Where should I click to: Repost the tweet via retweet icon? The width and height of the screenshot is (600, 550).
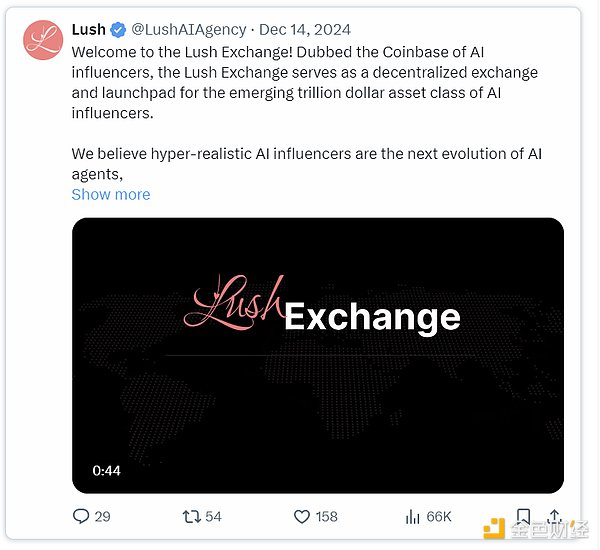pyautogui.click(x=190, y=517)
